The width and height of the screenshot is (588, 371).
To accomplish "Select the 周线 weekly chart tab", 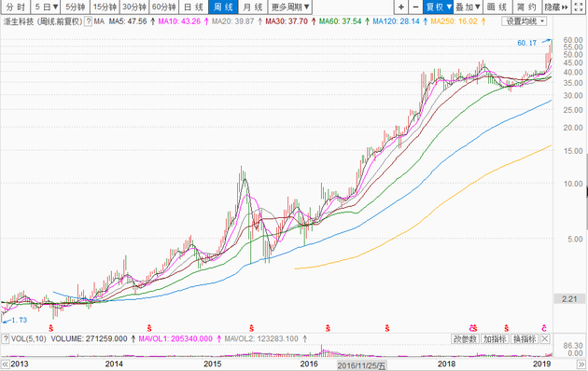I will point(223,7).
